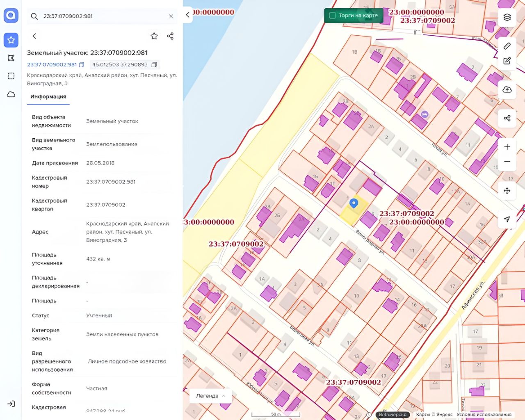Zoom out the map
Image resolution: width=525 pixels, height=420 pixels.
(507, 162)
